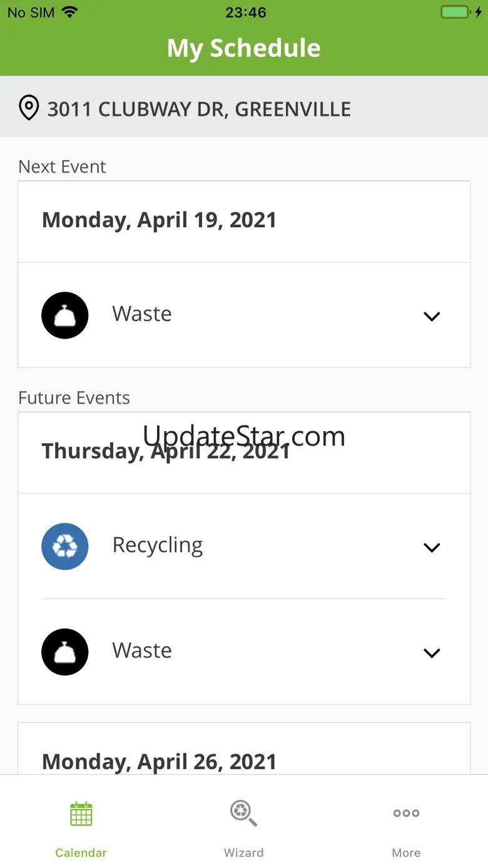The height and width of the screenshot is (868, 488).
Task: Open the More three-dots icon
Action: click(406, 813)
